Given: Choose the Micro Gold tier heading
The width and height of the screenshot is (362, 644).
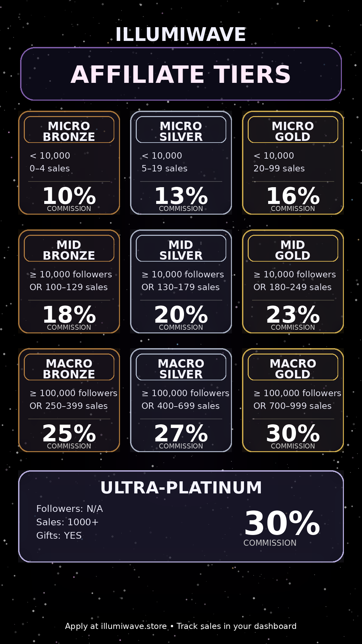Looking at the screenshot, I should [293, 131].
